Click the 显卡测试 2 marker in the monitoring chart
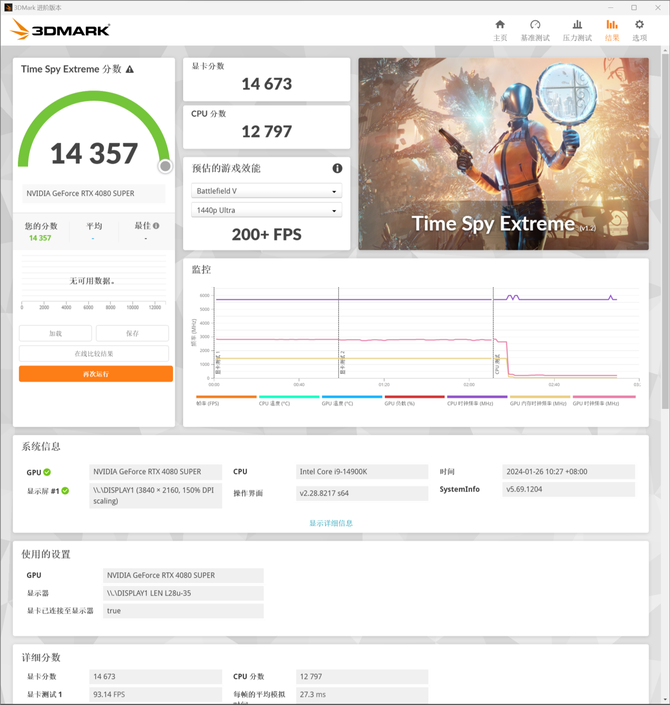 tap(343, 362)
